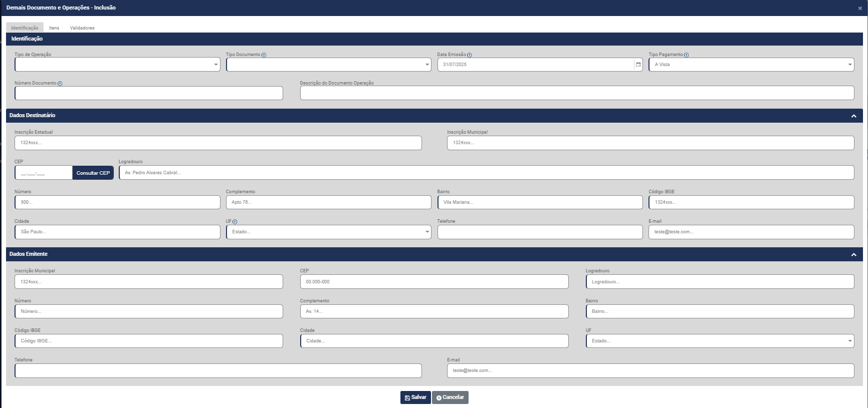Close the Inclusão dialog with the X
This screenshot has height=408, width=868.
[860, 8]
